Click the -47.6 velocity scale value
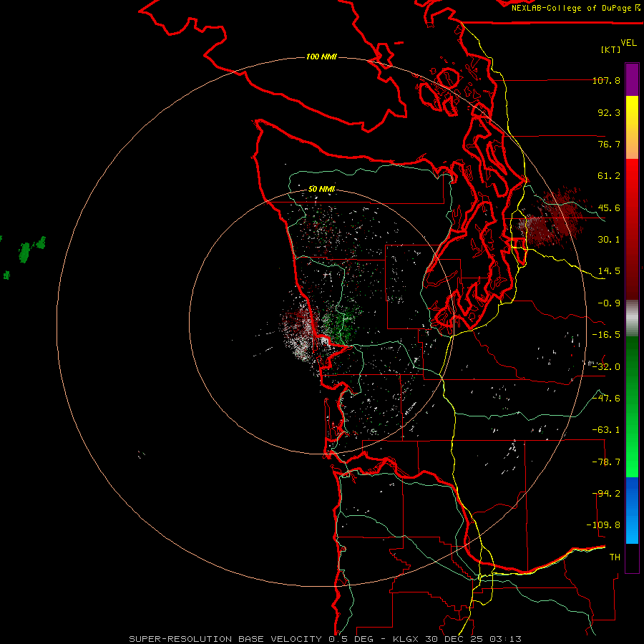Viewport: 644px width, 644px height. tap(606, 399)
